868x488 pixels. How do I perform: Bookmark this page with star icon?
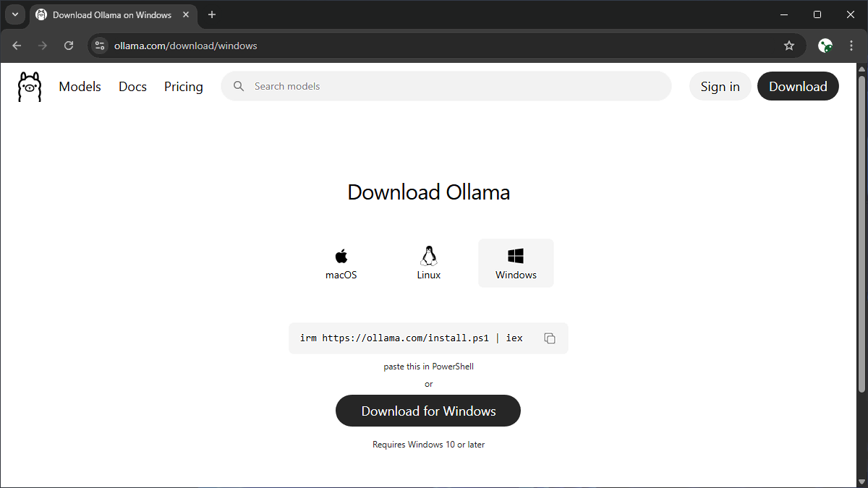click(789, 46)
